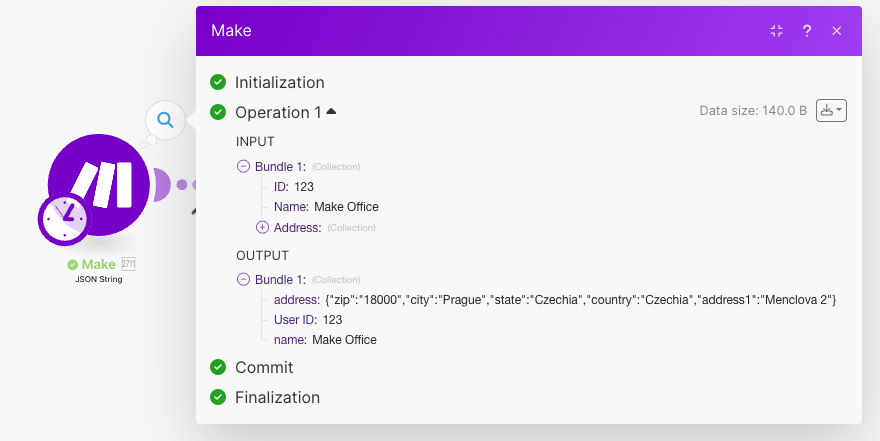The width and height of the screenshot is (880, 441).
Task: Click the address JSON string value
Action: tap(580, 300)
